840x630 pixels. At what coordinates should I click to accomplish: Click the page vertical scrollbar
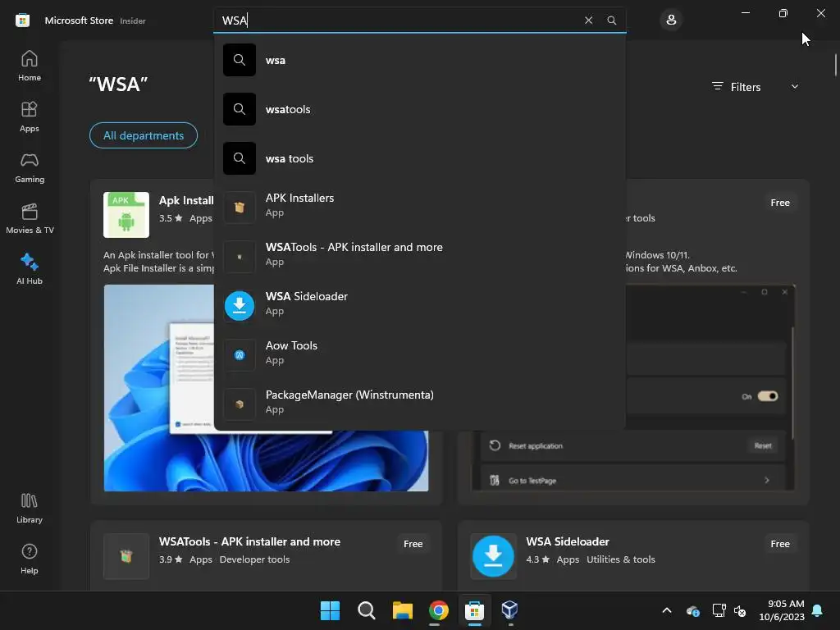[836, 66]
